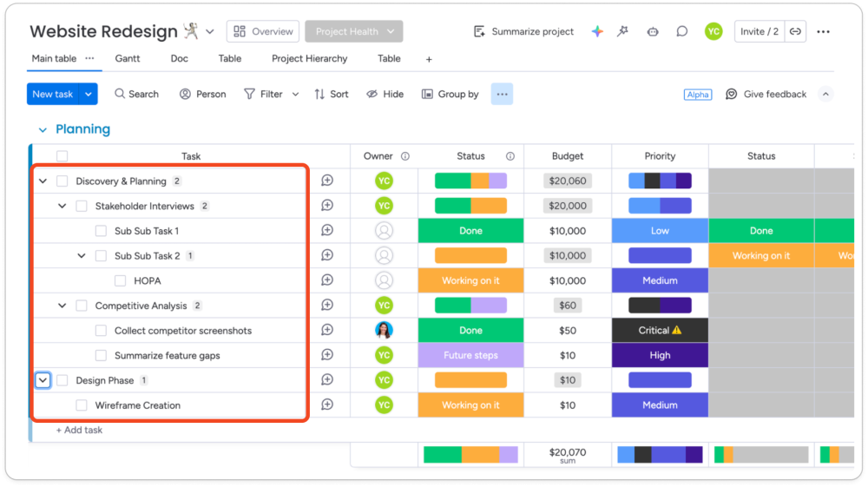Open the three-dot menu in the top right
The width and height of the screenshot is (868, 487).
[x=823, y=31]
